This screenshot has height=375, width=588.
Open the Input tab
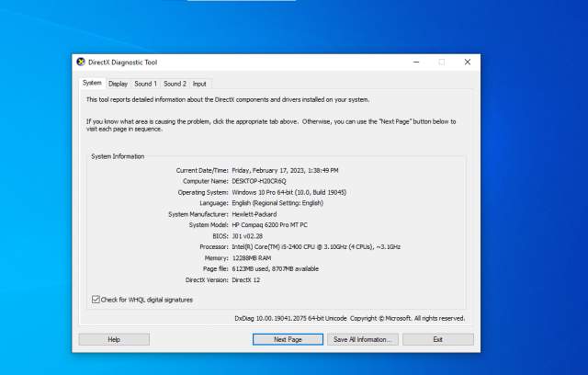199,84
